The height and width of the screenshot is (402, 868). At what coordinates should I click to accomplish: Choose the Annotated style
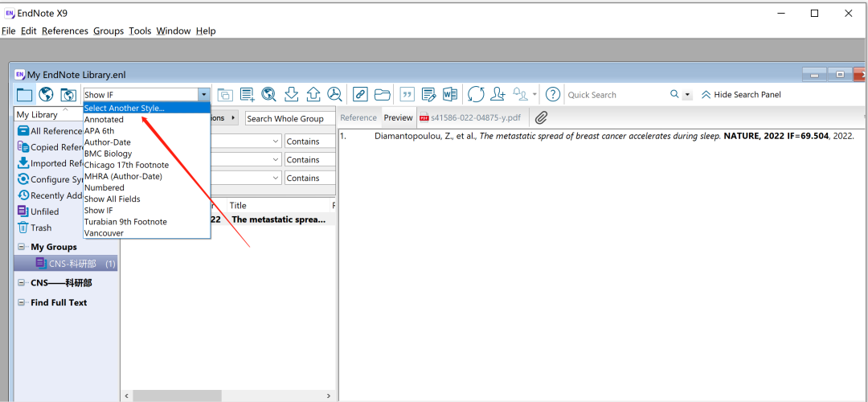click(x=147, y=120)
